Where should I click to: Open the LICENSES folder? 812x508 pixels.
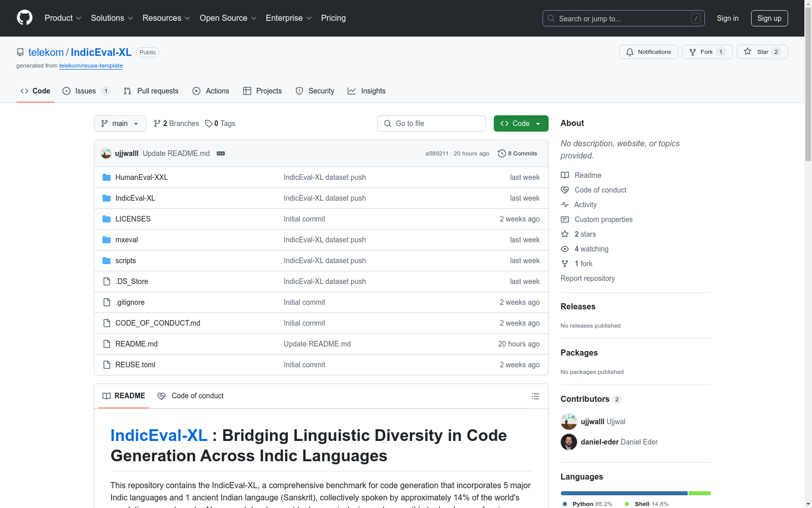[x=133, y=219]
